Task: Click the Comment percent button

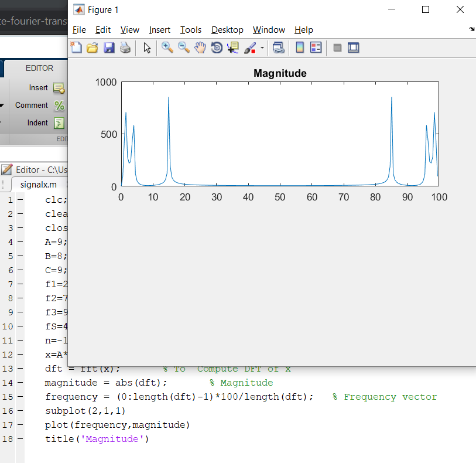Action: point(59,105)
